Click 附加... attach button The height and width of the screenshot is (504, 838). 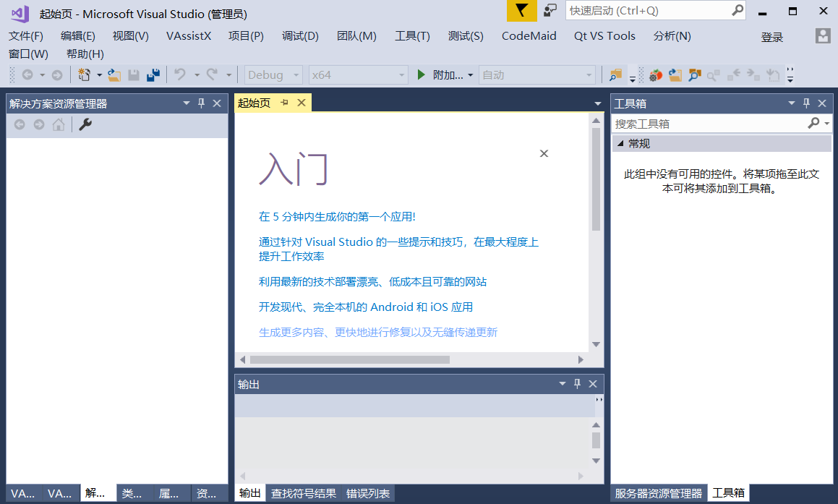(x=440, y=75)
